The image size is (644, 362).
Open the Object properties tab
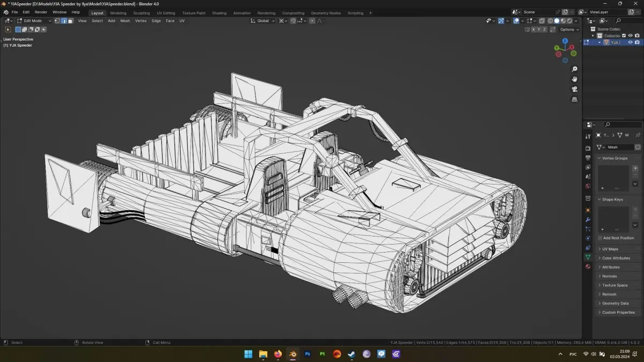(x=588, y=210)
